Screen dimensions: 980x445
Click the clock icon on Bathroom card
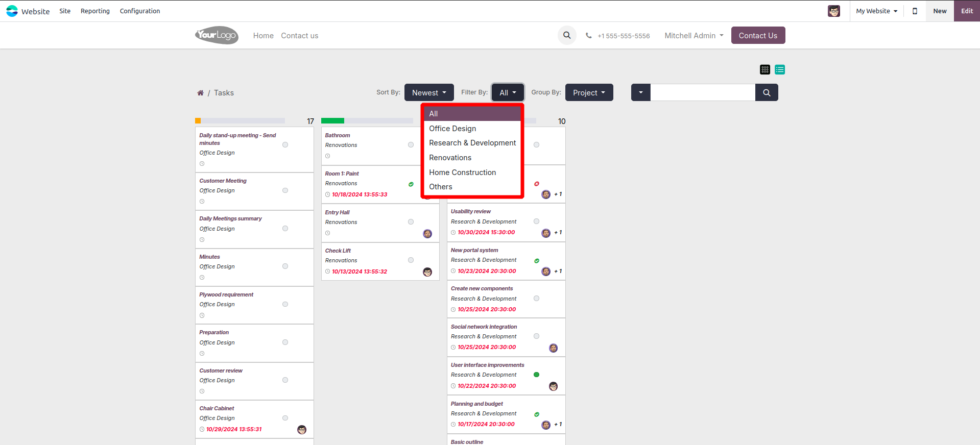click(328, 156)
